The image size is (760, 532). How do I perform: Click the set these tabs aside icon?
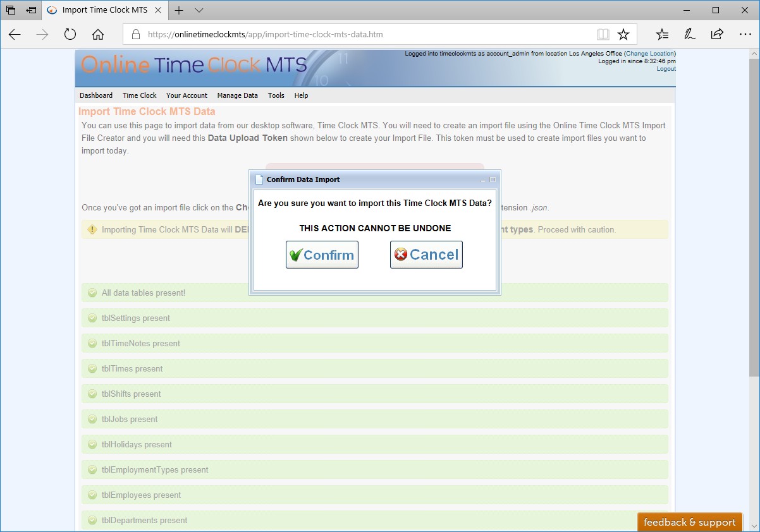click(x=30, y=10)
